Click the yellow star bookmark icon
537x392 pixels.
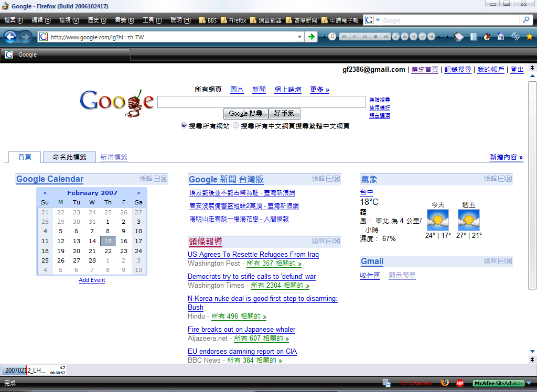click(529, 36)
